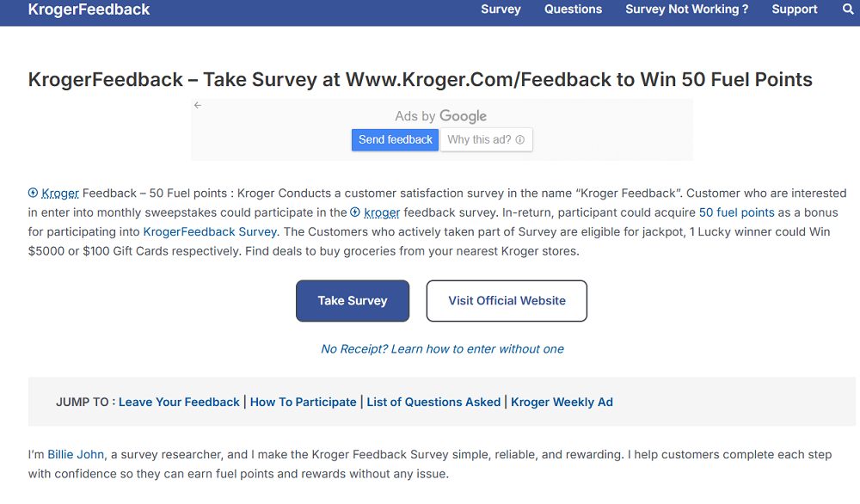Viewport: 860px width, 504px height.
Task: Go to Survey Not Working page
Action: point(686,9)
